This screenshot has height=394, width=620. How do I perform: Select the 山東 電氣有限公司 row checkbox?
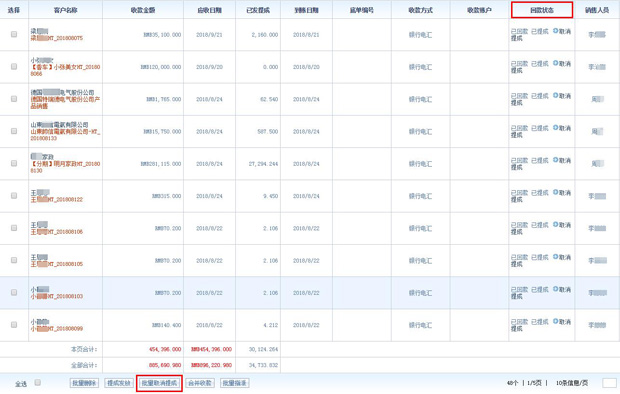(x=14, y=131)
